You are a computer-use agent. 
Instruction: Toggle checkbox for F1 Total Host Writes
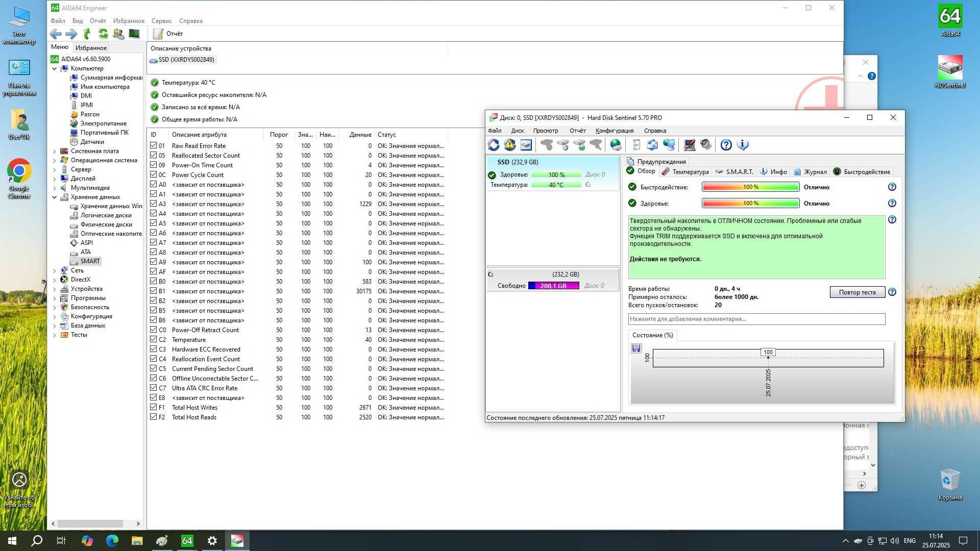(153, 407)
